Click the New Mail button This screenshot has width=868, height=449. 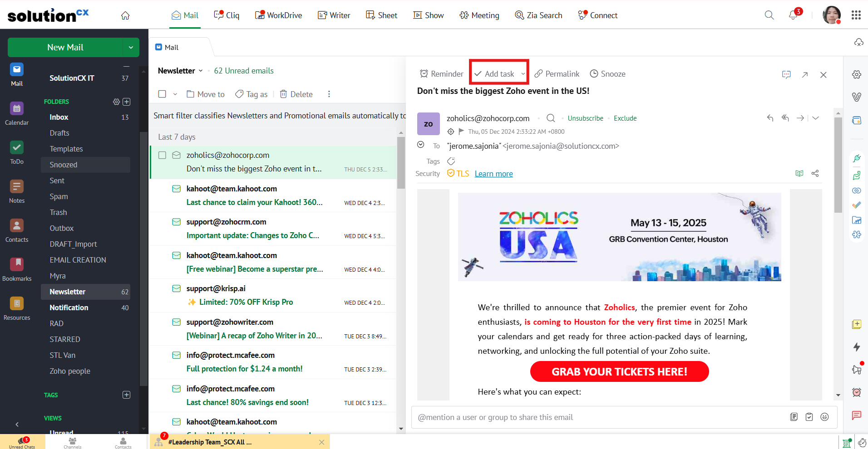pos(65,47)
